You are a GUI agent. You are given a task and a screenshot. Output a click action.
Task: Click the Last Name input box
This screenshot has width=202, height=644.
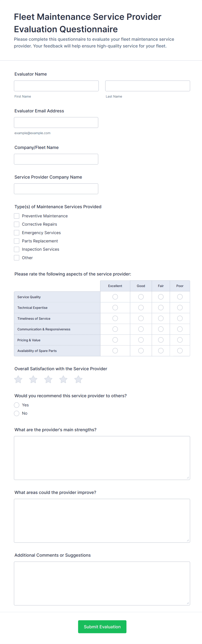point(148,86)
